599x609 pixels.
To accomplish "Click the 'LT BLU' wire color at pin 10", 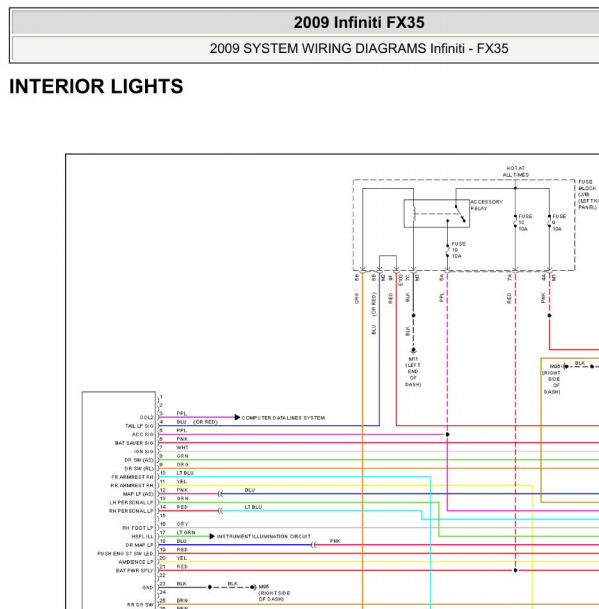I will tap(185, 473).
